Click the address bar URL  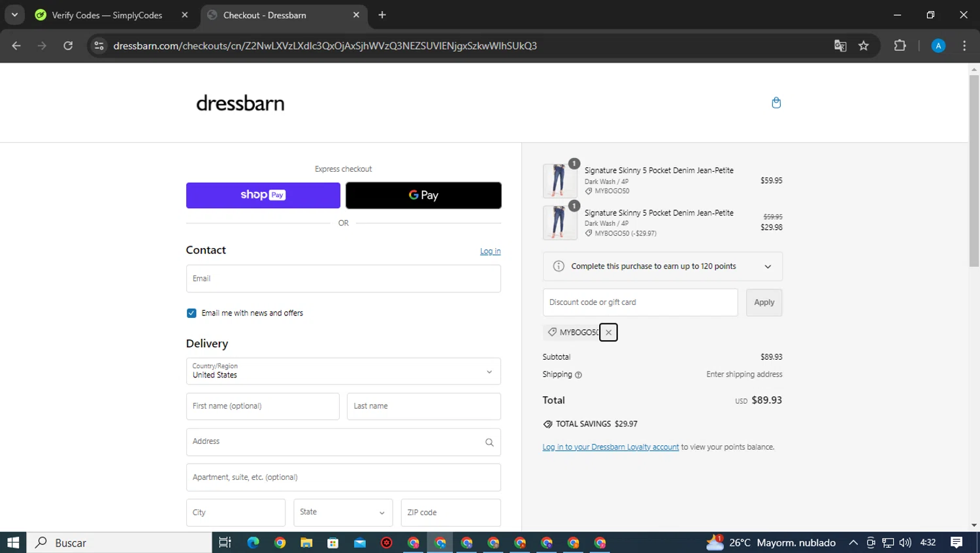tap(325, 46)
